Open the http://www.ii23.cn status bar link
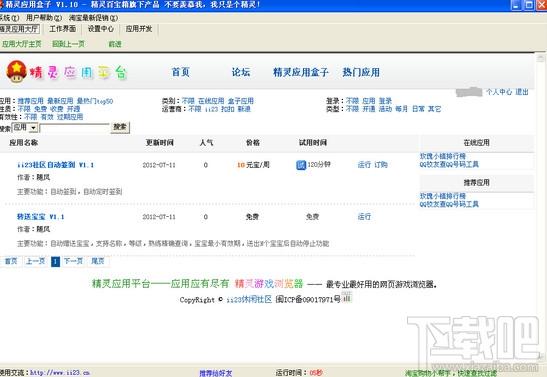Screen dimensions: 547x377 tap(59, 373)
